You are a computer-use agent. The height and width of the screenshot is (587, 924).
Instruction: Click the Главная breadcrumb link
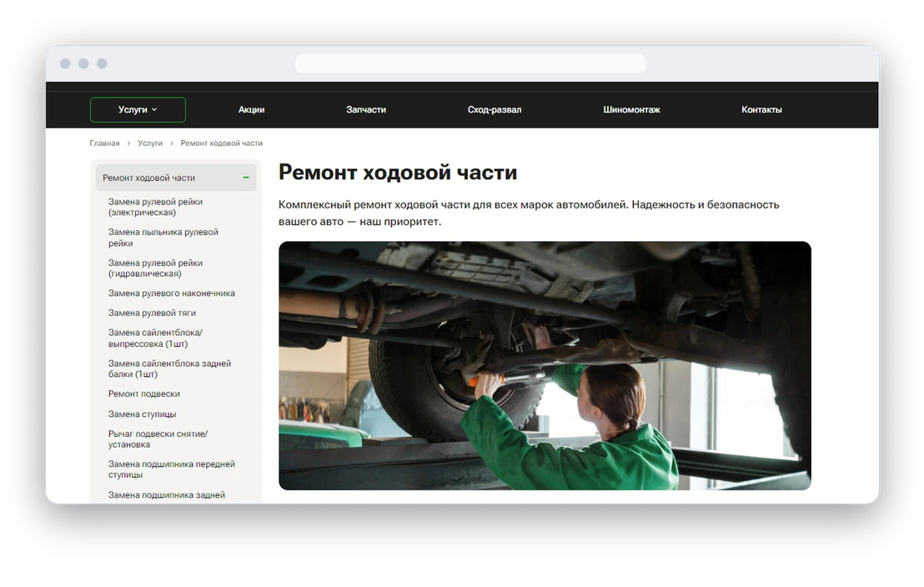pos(104,143)
